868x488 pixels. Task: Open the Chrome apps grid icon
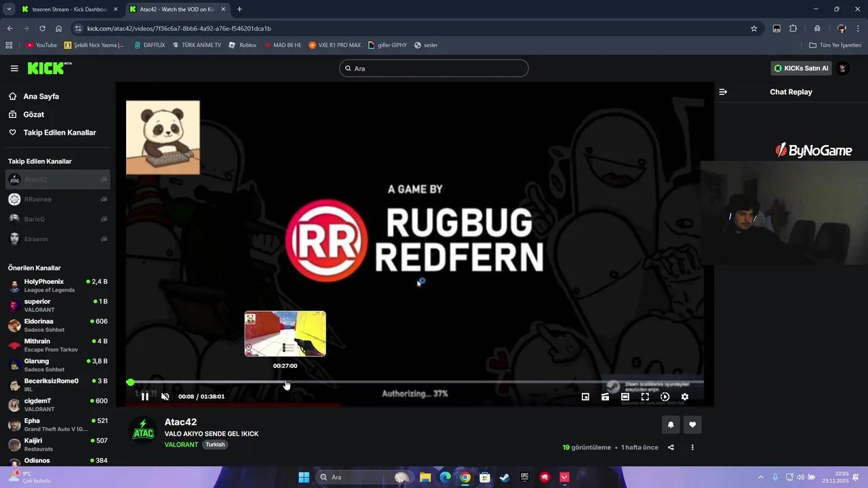(x=9, y=45)
